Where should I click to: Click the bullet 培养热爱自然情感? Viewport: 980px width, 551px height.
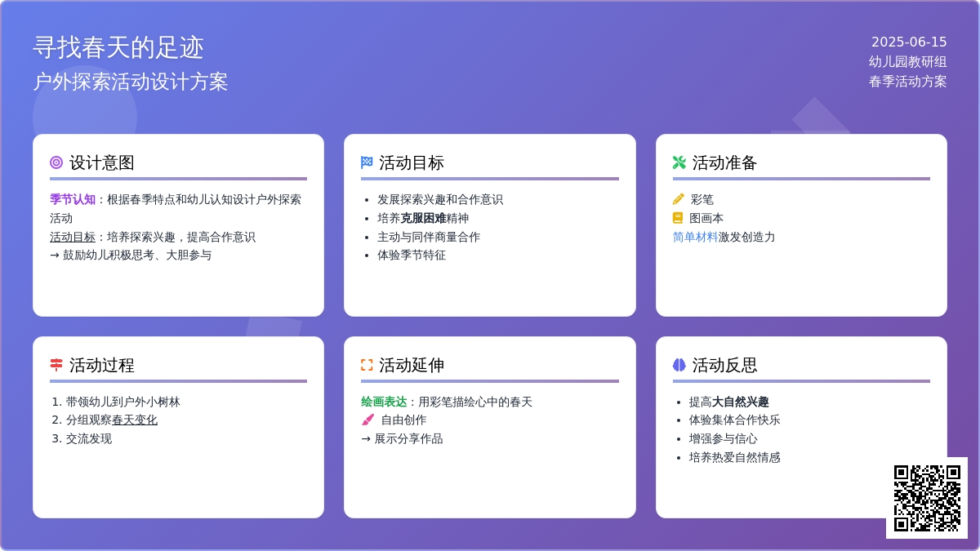coord(735,457)
